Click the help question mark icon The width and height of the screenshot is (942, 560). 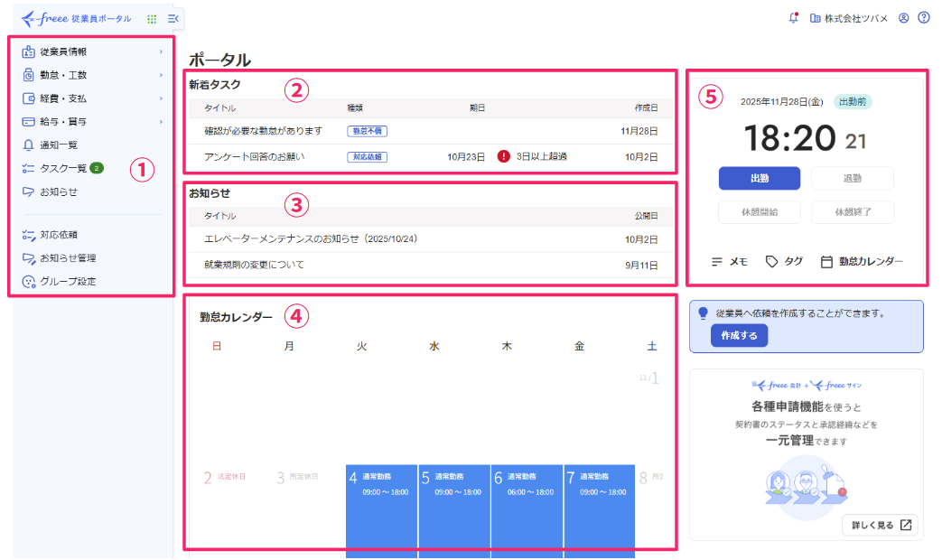pos(924,17)
